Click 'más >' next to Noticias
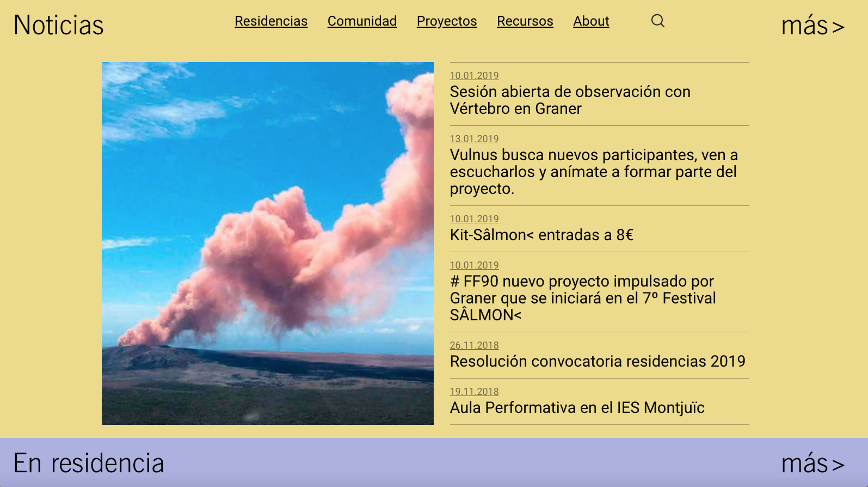The width and height of the screenshot is (868, 487). 812,26
